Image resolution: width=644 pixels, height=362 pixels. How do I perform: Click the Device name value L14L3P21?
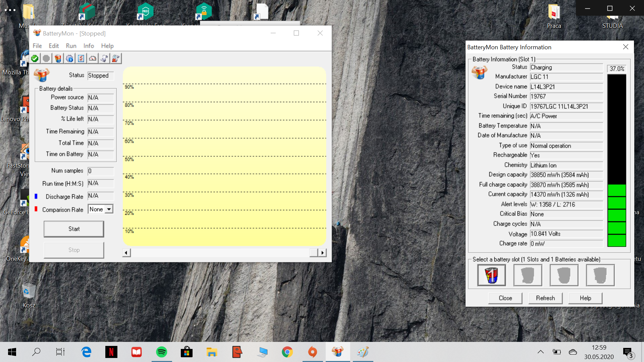pos(566,87)
